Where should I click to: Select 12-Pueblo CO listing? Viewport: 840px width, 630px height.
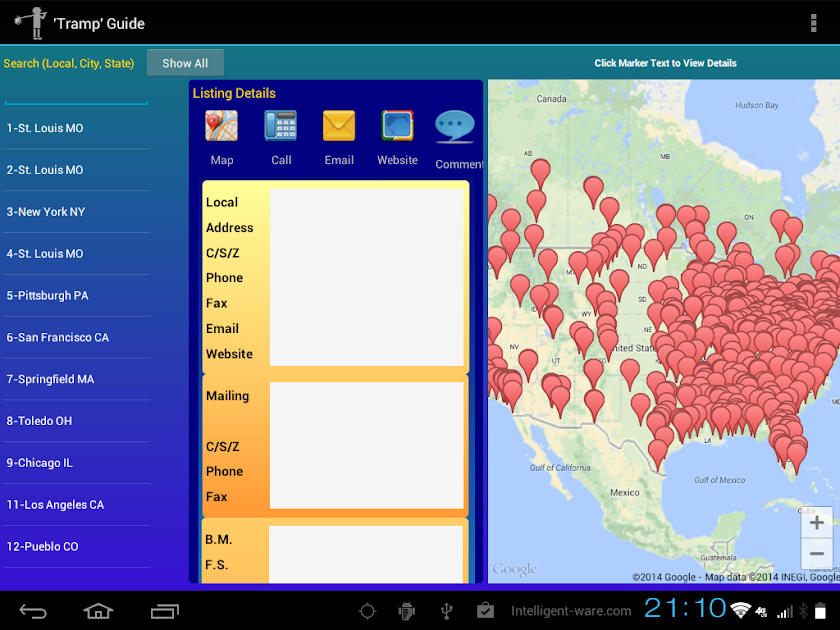76,546
